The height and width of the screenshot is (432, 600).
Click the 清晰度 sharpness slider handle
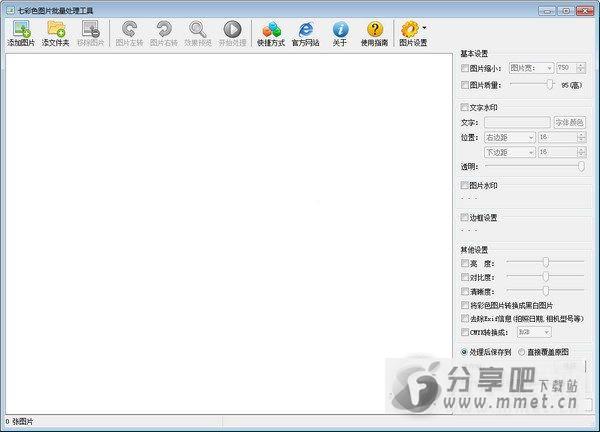point(546,291)
